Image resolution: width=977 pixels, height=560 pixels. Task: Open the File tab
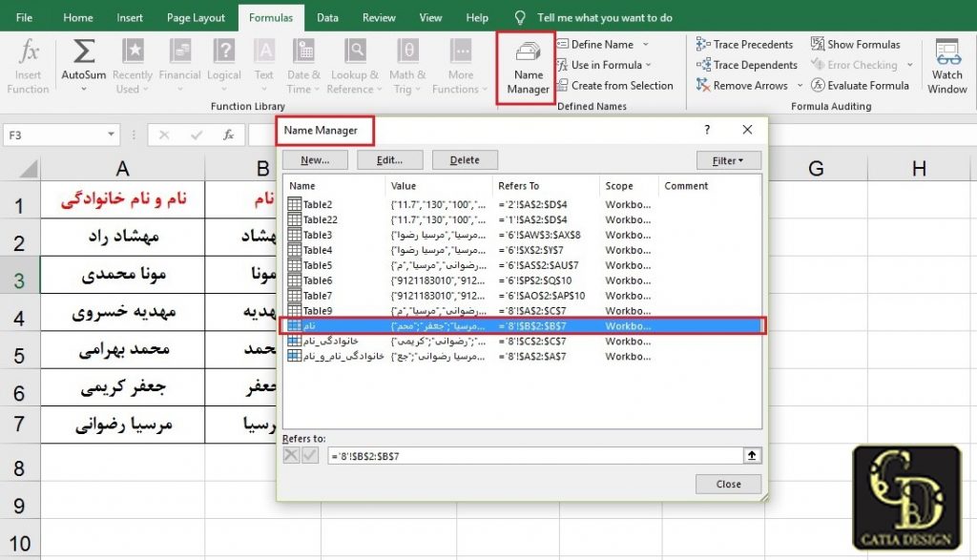(x=24, y=17)
